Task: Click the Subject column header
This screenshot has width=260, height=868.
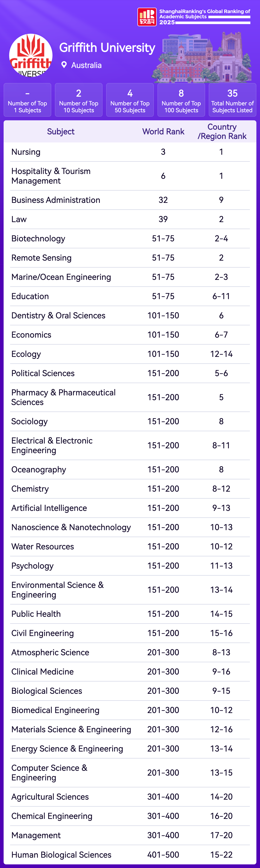Action: (61, 131)
